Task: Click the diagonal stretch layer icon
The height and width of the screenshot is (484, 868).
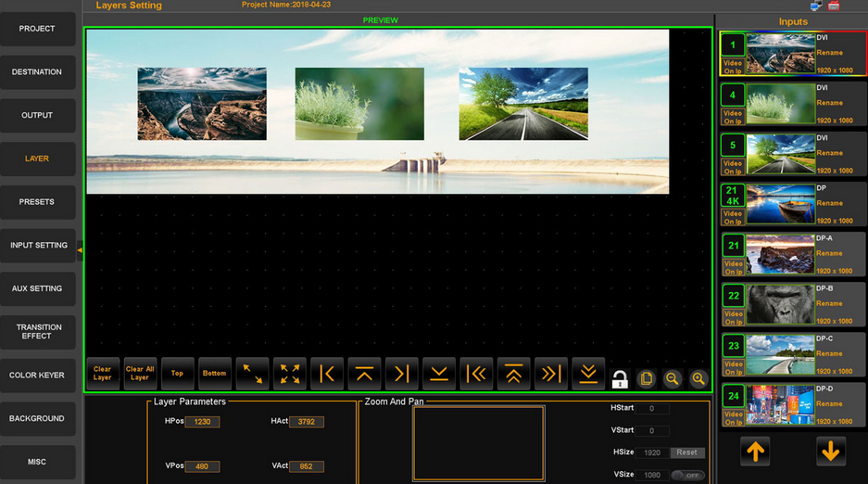Action: tap(252, 374)
